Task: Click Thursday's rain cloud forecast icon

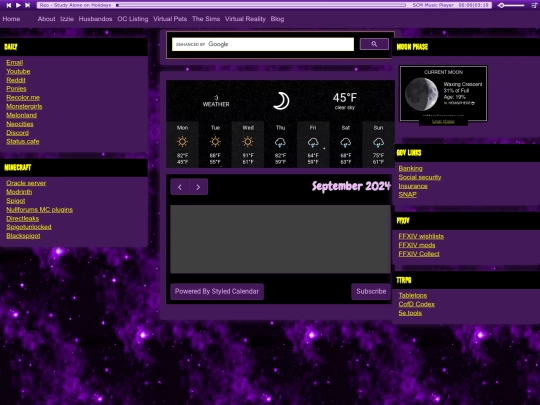Action: tap(280, 142)
